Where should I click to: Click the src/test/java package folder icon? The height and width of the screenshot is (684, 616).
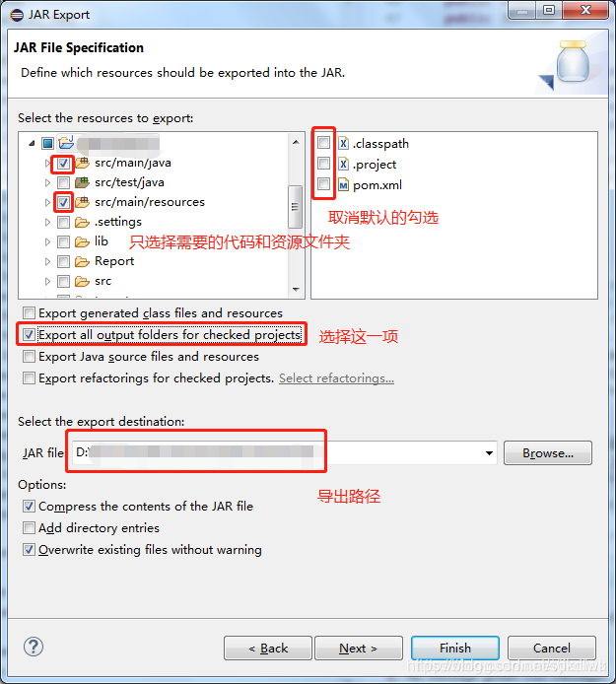(83, 182)
